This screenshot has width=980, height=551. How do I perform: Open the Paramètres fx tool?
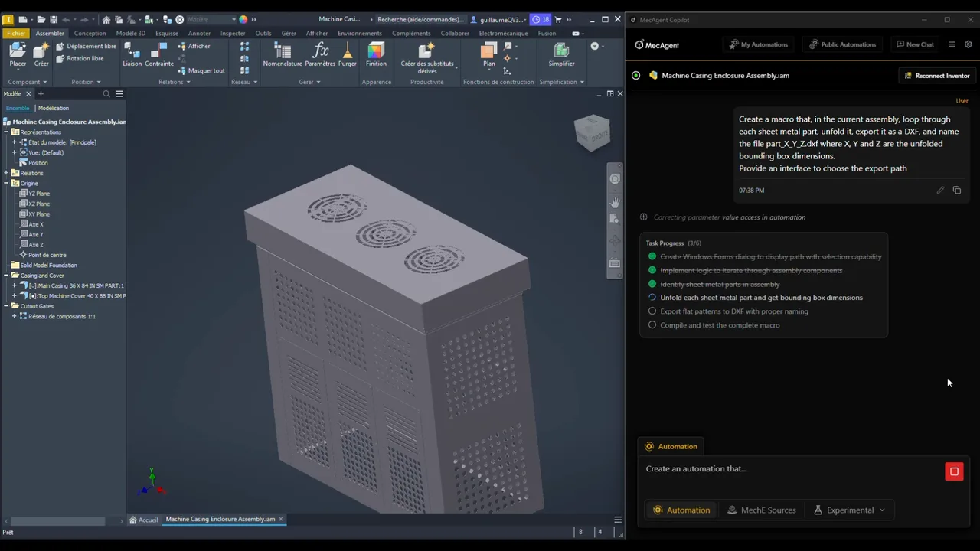coord(320,54)
